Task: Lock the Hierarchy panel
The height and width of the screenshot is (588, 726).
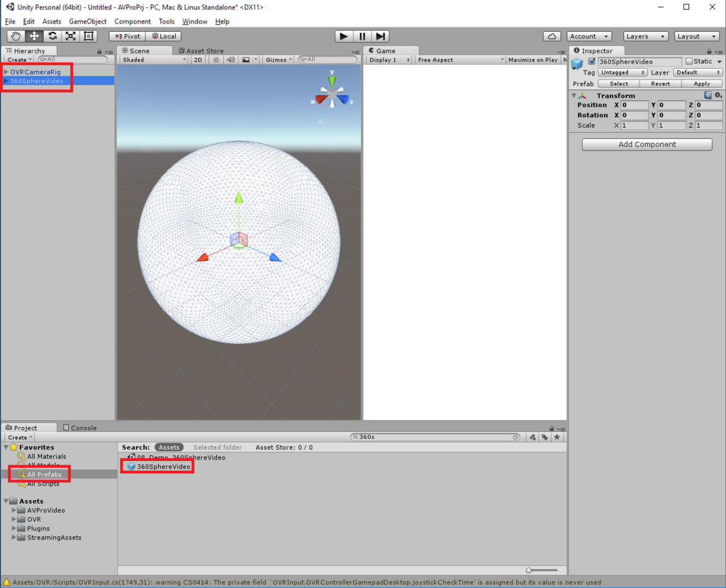Action: (99, 52)
